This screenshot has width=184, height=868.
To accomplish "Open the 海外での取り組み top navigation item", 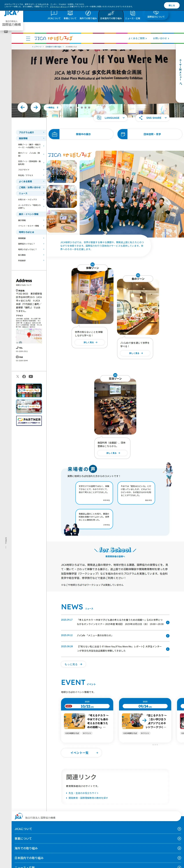I will 88,15.
